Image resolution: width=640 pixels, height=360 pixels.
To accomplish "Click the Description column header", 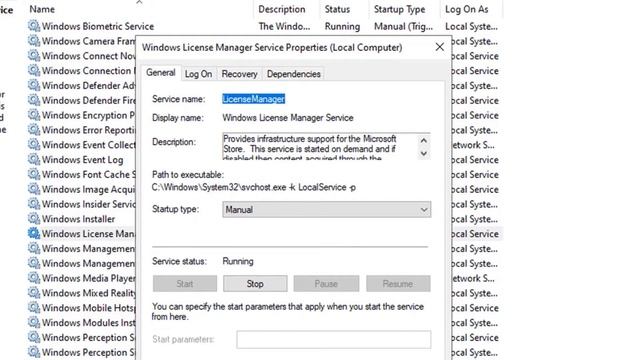I will click(x=282, y=9).
